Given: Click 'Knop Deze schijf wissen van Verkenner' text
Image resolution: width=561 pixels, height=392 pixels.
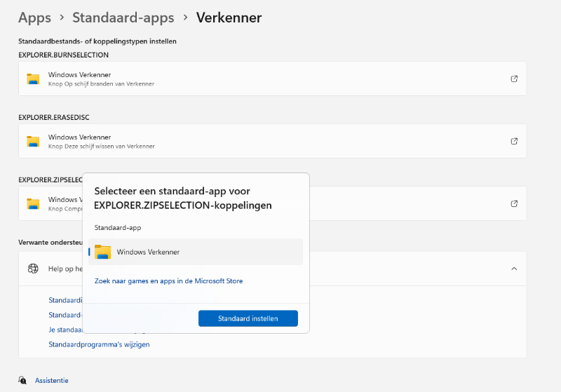Looking at the screenshot, I should [102, 147].
